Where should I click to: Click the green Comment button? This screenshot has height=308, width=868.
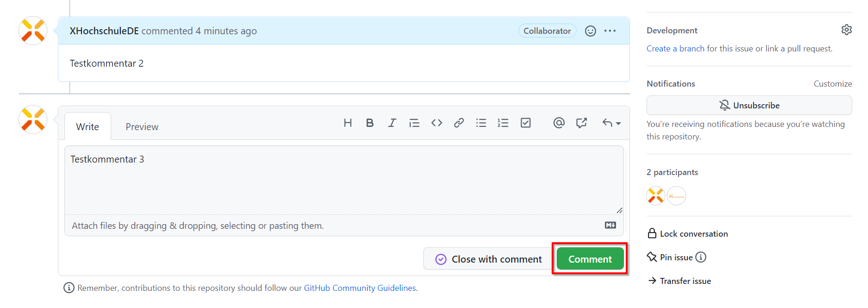(x=590, y=259)
